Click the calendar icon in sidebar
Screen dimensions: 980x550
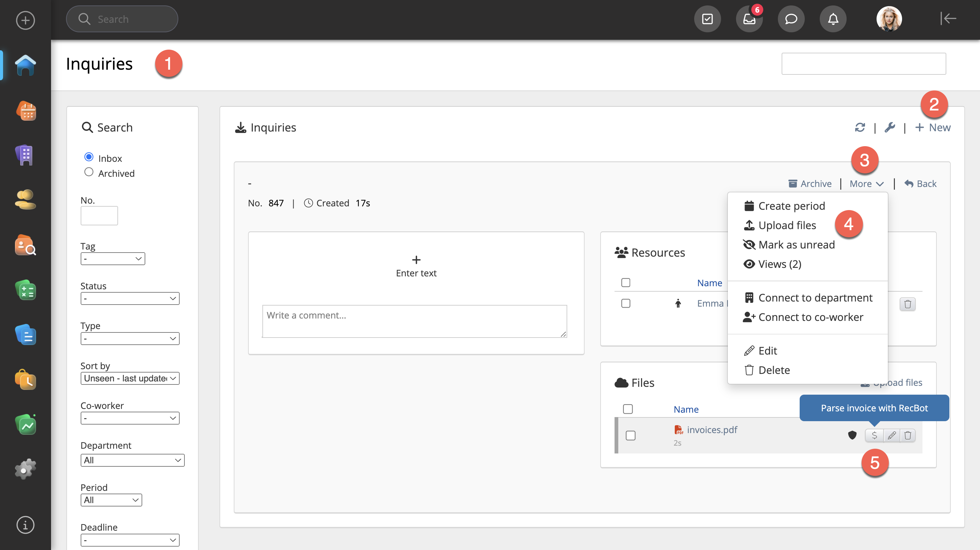point(26,111)
